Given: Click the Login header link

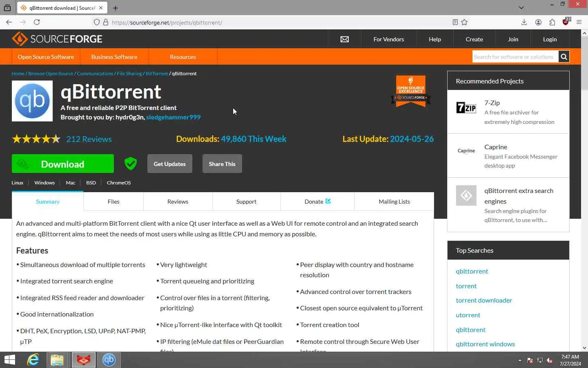Looking at the screenshot, I should (550, 39).
